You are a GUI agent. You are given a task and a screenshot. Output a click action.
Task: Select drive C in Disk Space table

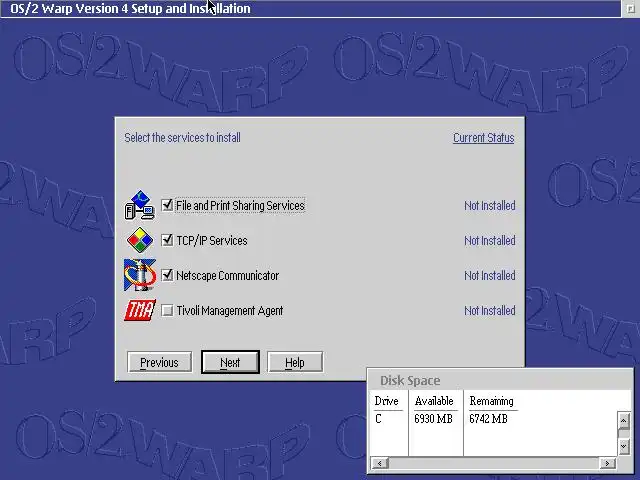378,419
